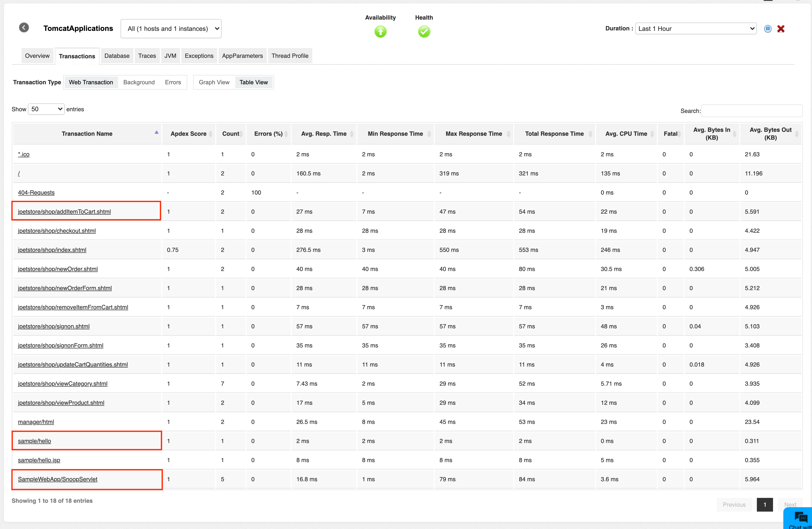
Task: Pause auto-refresh with the blue pause icon
Action: click(768, 29)
